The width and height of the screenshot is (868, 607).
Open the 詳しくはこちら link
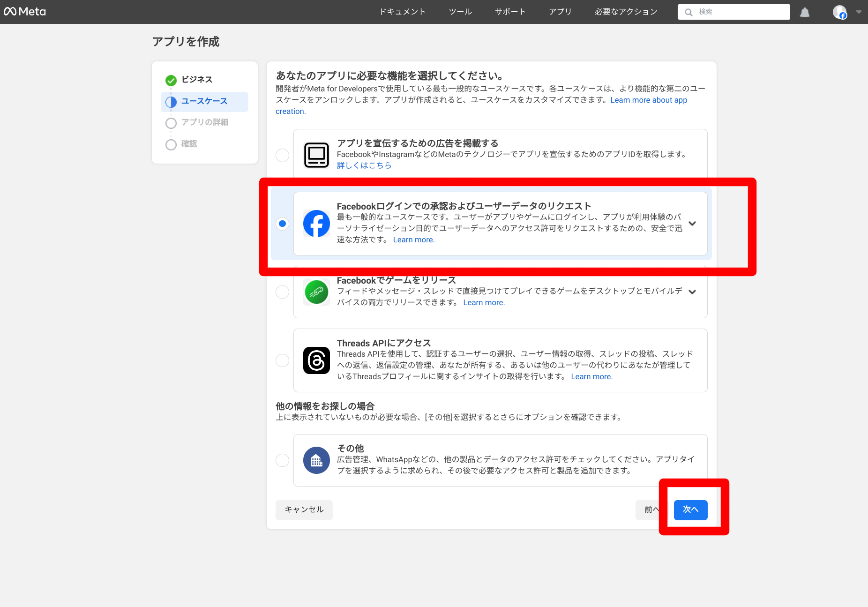[364, 165]
